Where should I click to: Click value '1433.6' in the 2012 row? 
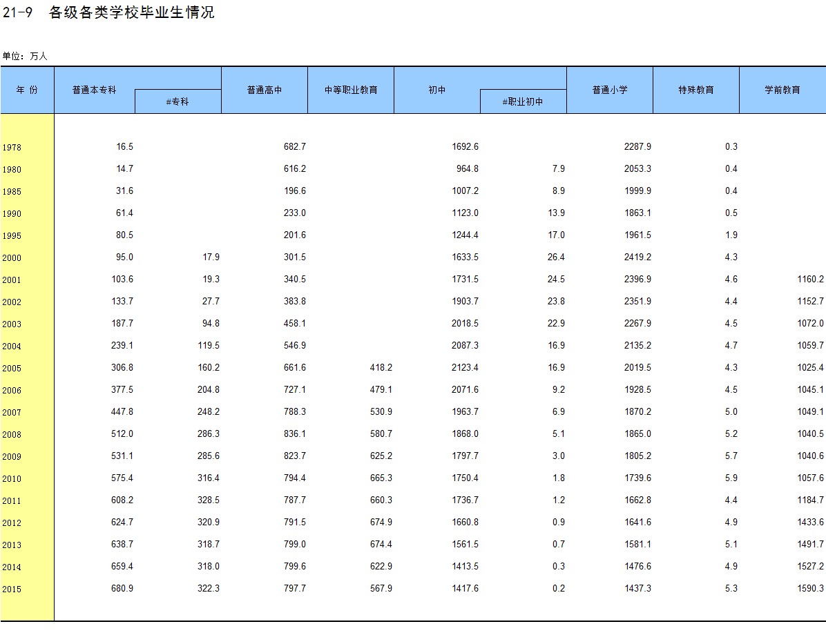click(x=811, y=523)
